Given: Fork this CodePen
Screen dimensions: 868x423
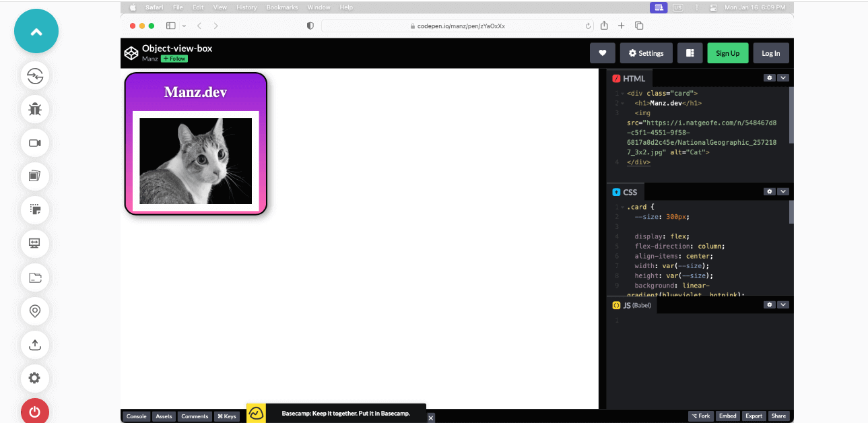Looking at the screenshot, I should pos(701,416).
